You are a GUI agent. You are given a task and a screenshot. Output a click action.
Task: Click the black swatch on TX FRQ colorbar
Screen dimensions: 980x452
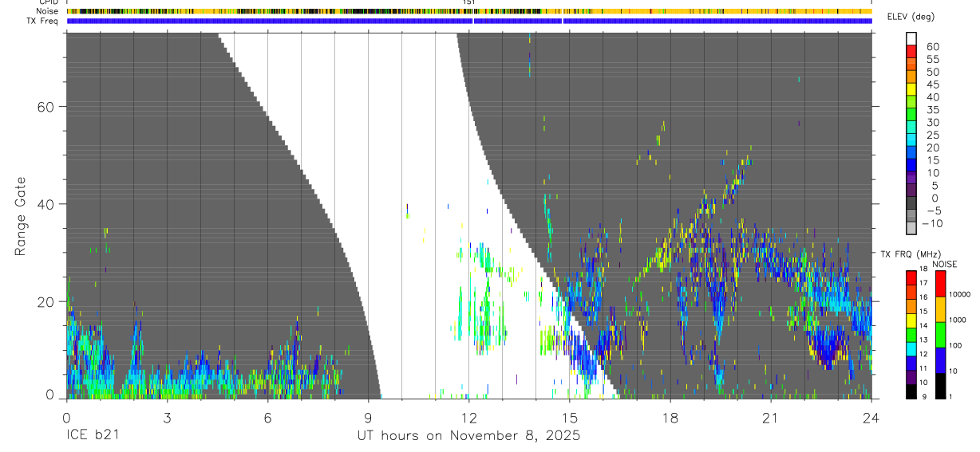point(911,391)
